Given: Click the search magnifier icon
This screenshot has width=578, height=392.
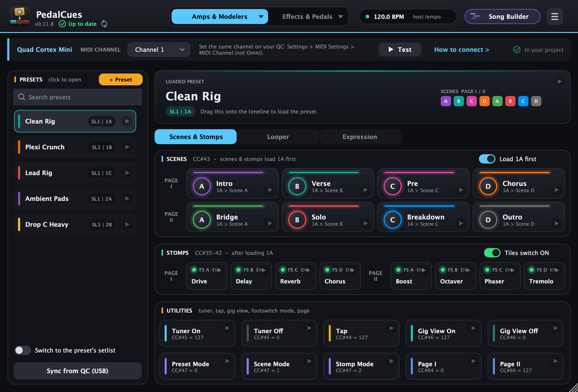Looking at the screenshot, I should point(21,97).
